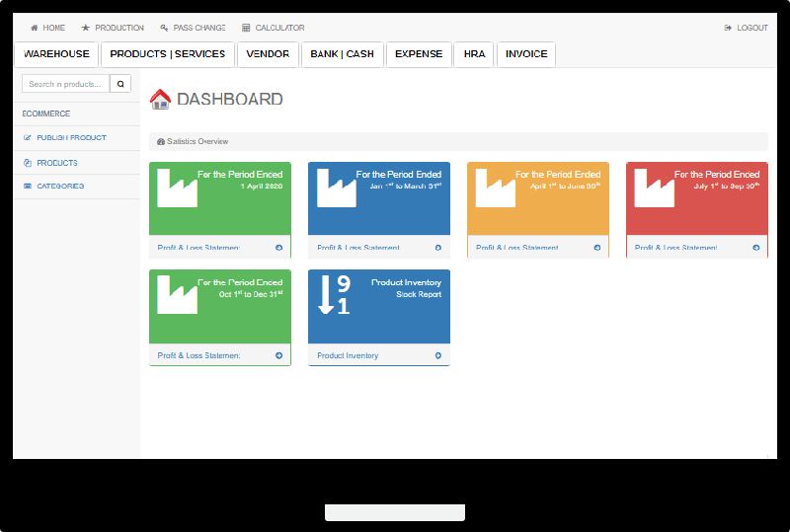Open Publish Product in the sidebar
Image resolution: width=790 pixels, height=532 pixels.
pos(71,138)
